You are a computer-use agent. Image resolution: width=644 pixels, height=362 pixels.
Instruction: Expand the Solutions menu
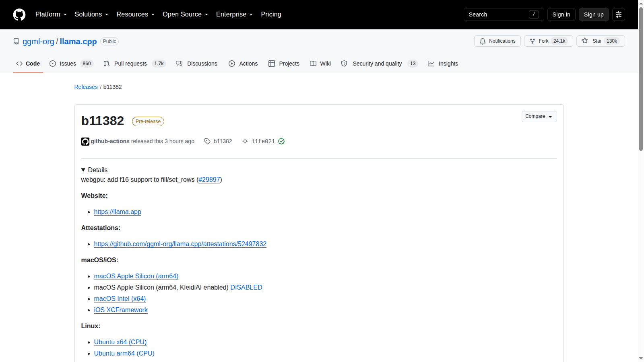click(91, 14)
